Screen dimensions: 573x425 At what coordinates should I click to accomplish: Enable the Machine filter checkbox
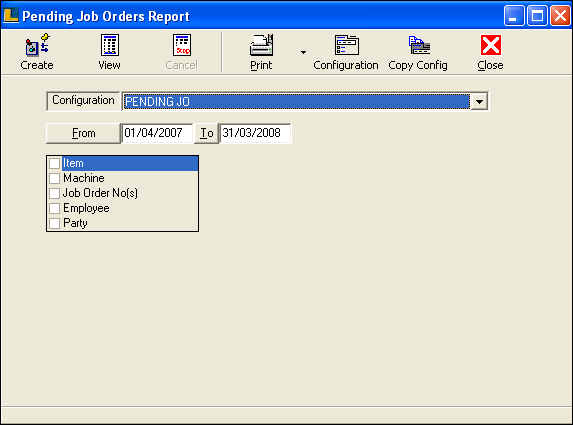click(54, 178)
